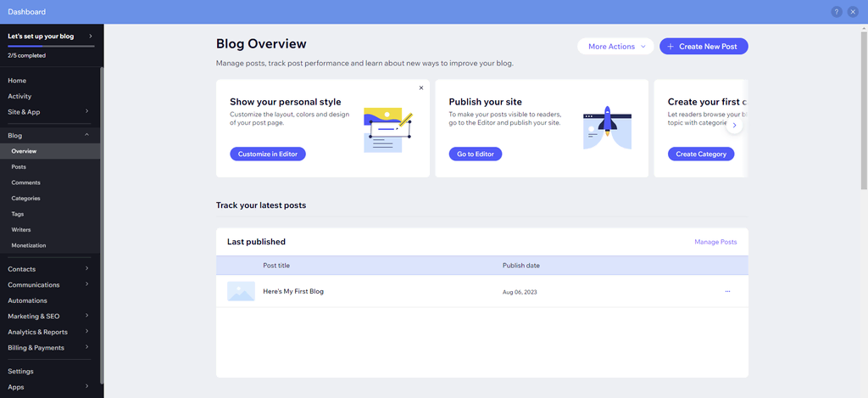
Task: Open Posts in the Blog menu
Action: click(19, 167)
